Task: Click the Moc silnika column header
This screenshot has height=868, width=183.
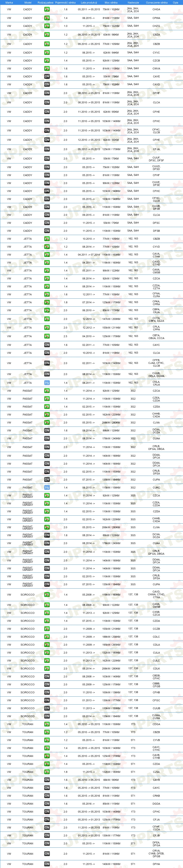Action: [x=111, y=2]
